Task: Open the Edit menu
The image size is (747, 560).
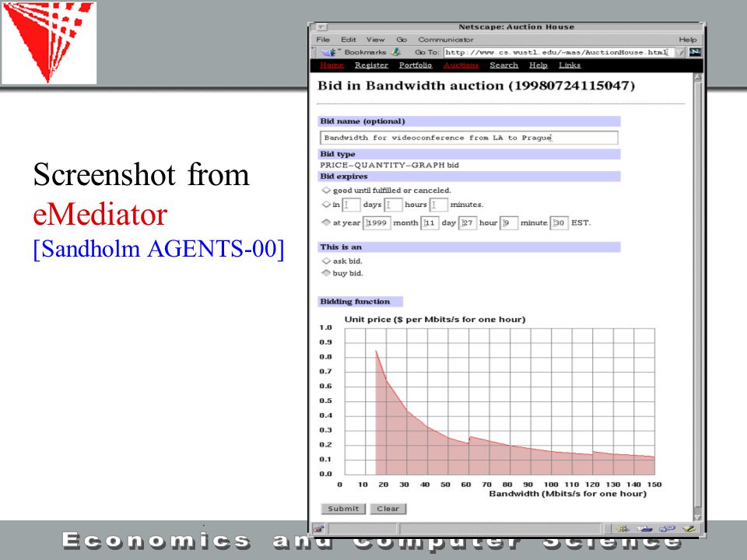Action: tap(349, 40)
